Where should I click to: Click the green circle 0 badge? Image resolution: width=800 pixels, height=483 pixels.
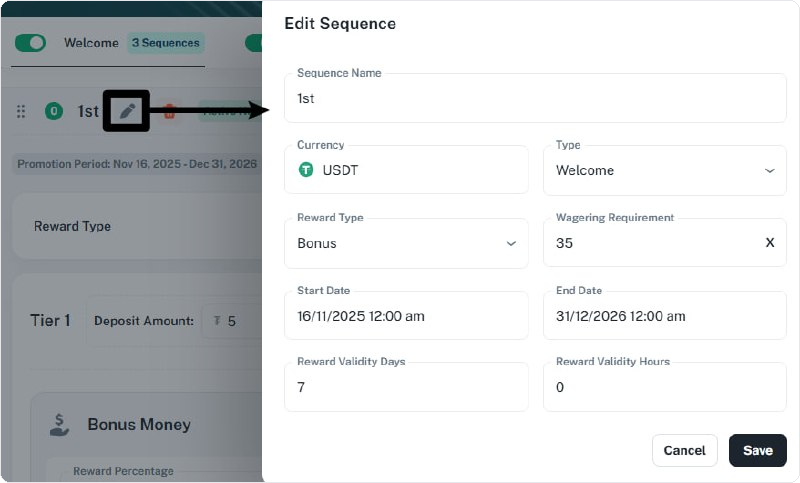54,111
